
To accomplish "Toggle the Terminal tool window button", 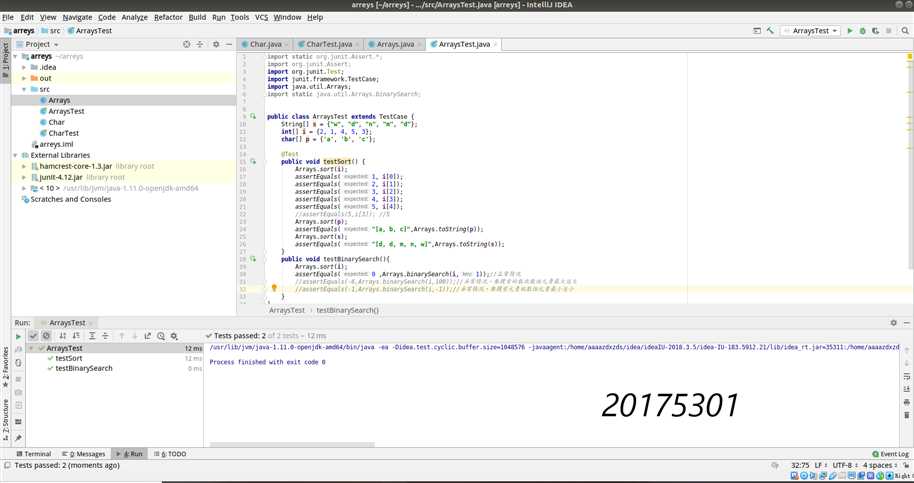I will click(x=33, y=454).
